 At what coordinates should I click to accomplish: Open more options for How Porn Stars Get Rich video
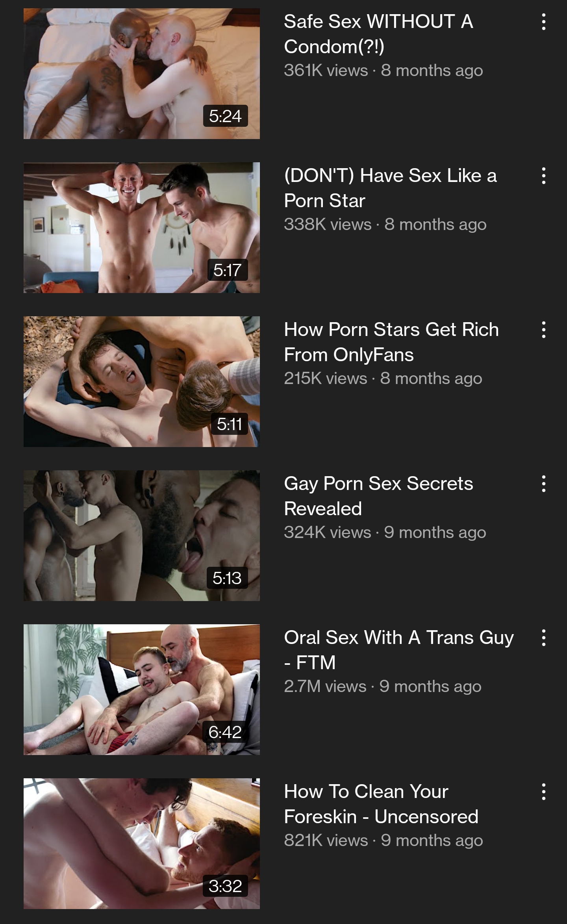pyautogui.click(x=543, y=330)
